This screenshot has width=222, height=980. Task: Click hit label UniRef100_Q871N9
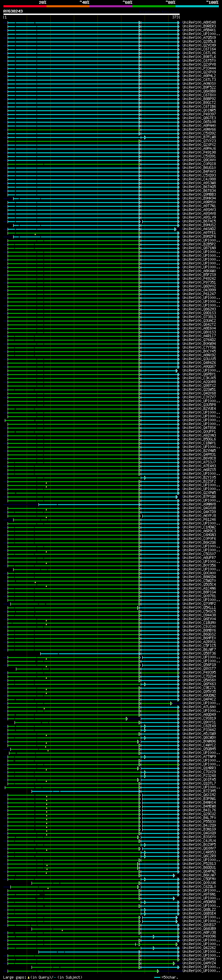click(199, 248)
